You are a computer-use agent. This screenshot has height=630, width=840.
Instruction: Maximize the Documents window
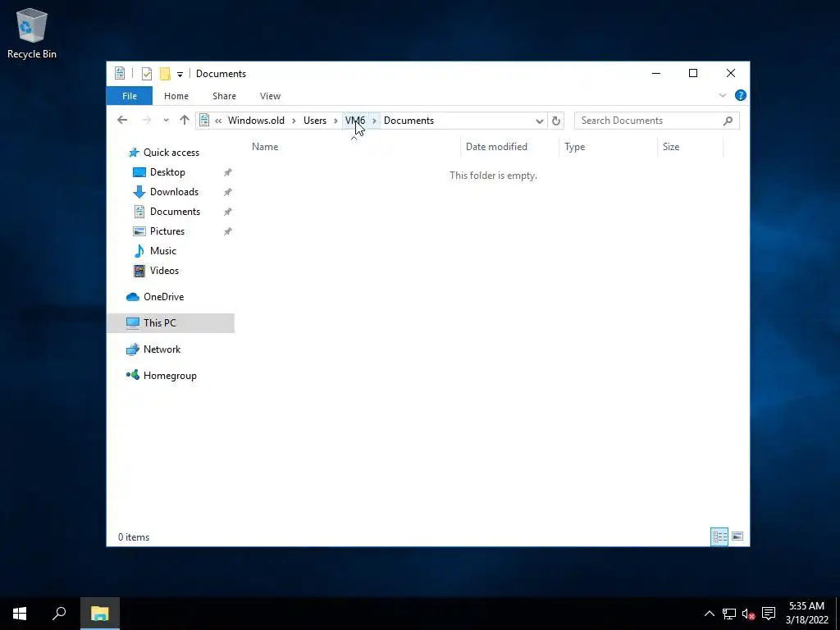click(693, 73)
